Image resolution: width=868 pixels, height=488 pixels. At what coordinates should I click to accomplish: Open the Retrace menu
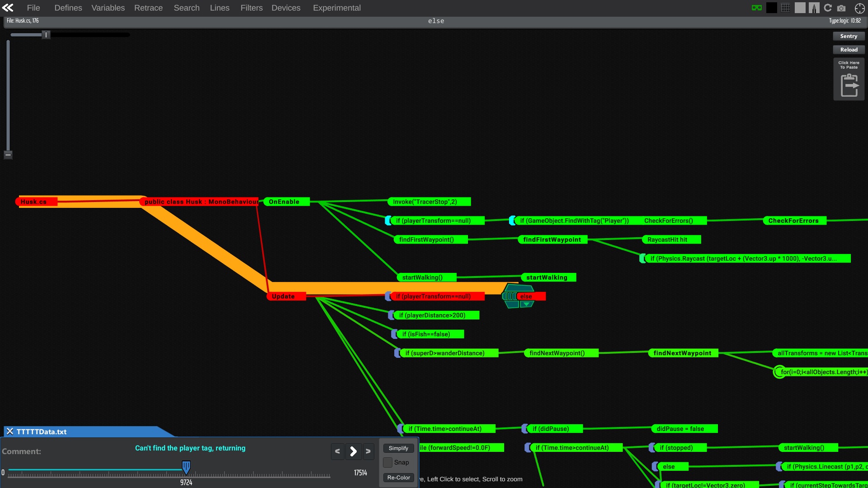click(x=148, y=8)
